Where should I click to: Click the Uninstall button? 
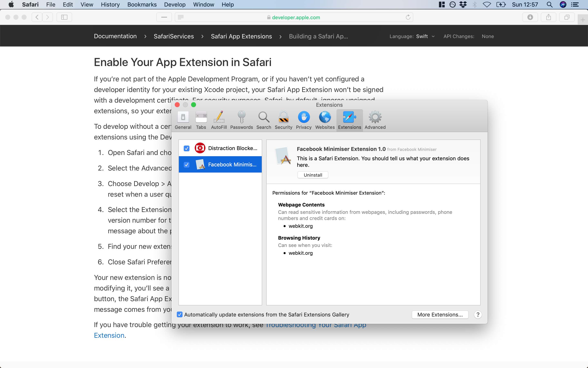(x=313, y=175)
